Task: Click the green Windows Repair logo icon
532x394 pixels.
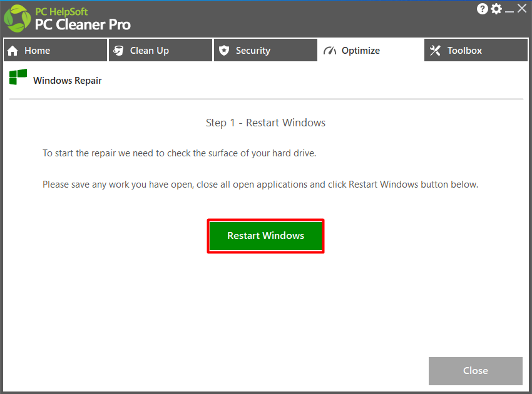Action: [18, 77]
